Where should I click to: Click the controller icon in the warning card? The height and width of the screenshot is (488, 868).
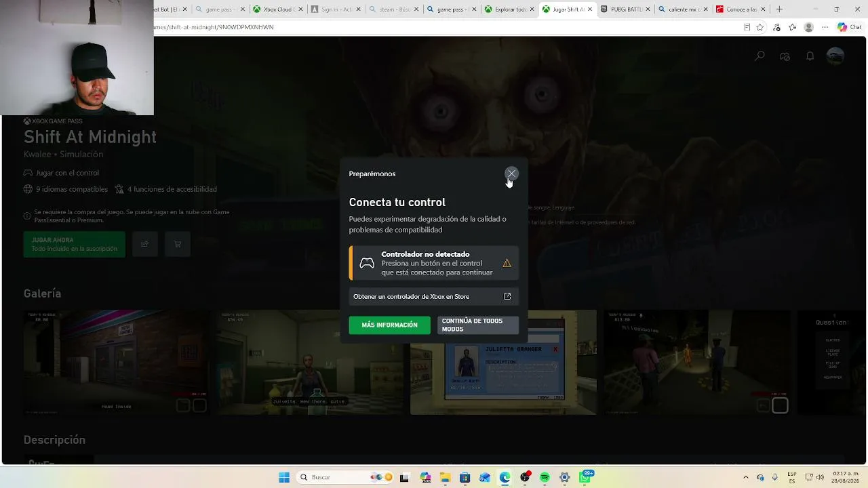[367, 263]
